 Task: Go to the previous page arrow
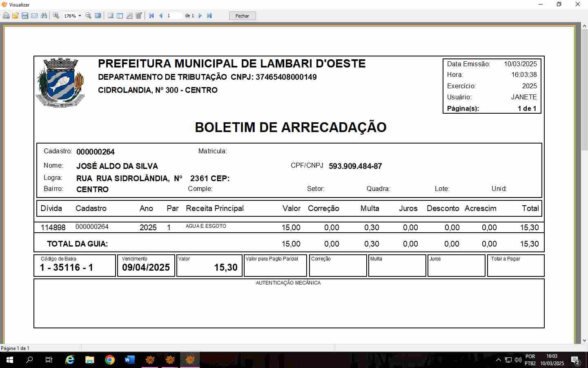click(x=161, y=16)
